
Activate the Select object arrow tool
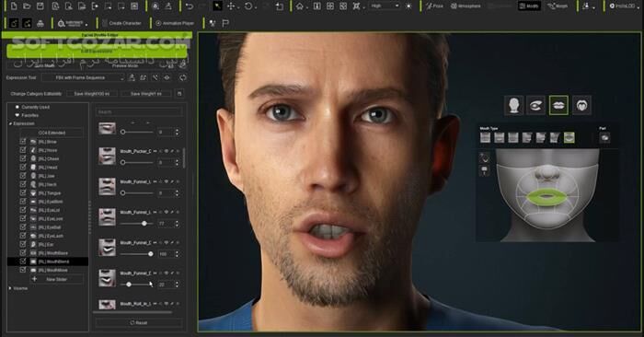click(x=217, y=6)
